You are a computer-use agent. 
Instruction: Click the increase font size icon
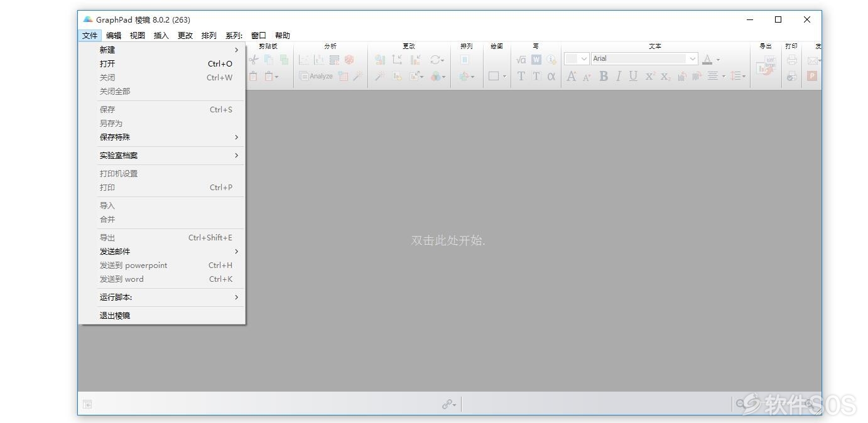[572, 77]
